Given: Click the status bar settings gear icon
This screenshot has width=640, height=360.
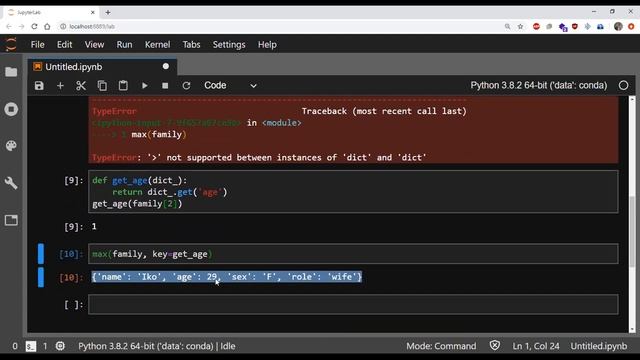Looking at the screenshot, I should pyautogui.click(x=60, y=346).
